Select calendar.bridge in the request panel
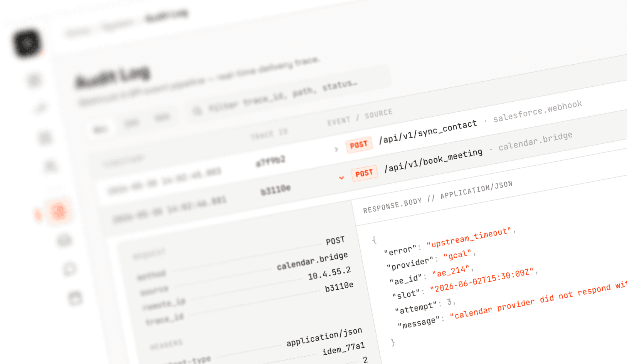 [x=313, y=261]
